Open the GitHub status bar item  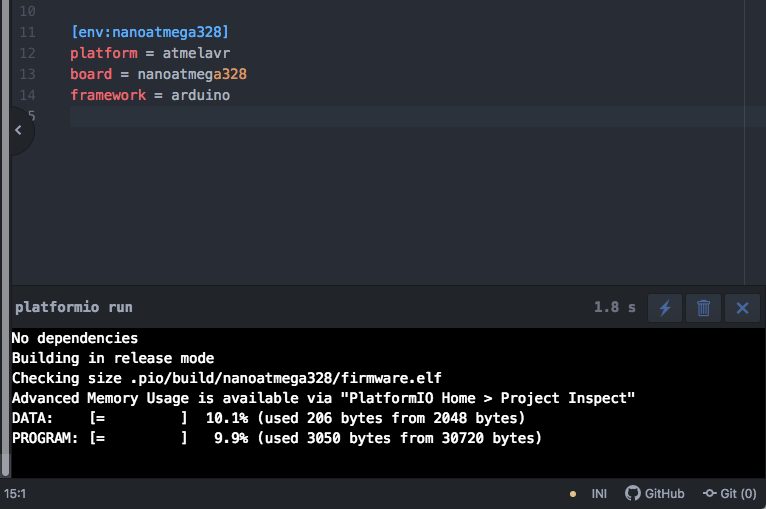point(655,493)
